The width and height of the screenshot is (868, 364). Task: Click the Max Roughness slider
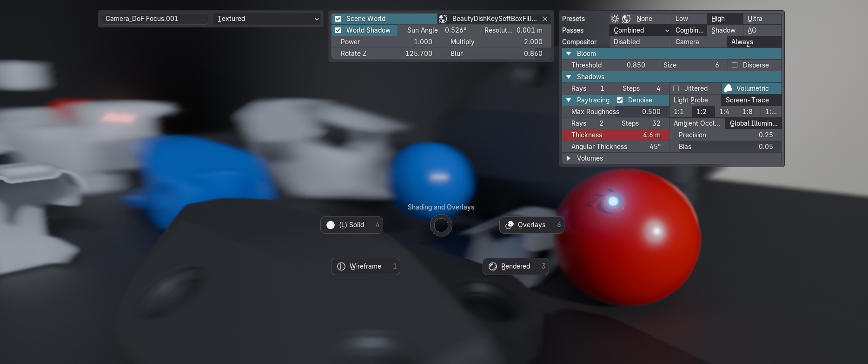pos(616,112)
